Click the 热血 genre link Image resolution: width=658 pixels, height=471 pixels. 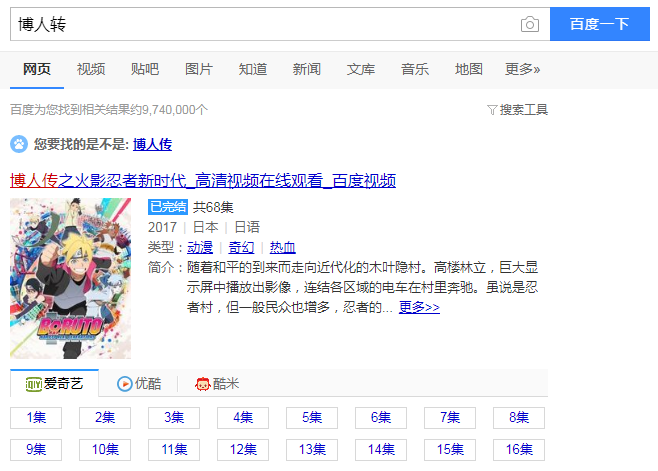pos(282,247)
